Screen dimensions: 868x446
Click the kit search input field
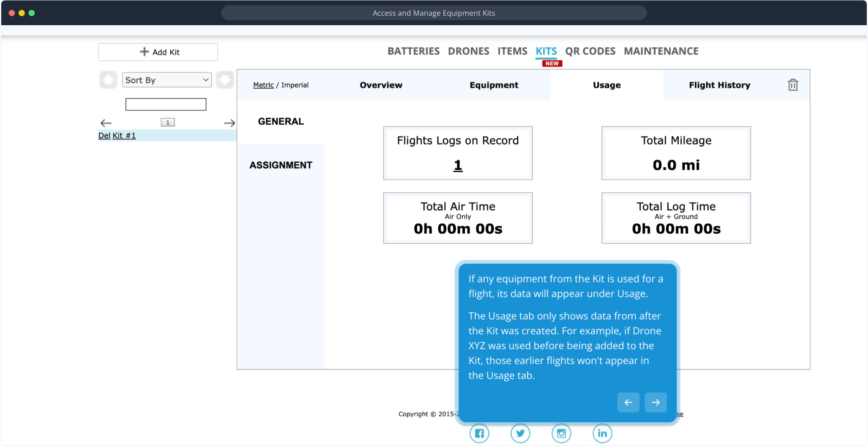click(166, 104)
